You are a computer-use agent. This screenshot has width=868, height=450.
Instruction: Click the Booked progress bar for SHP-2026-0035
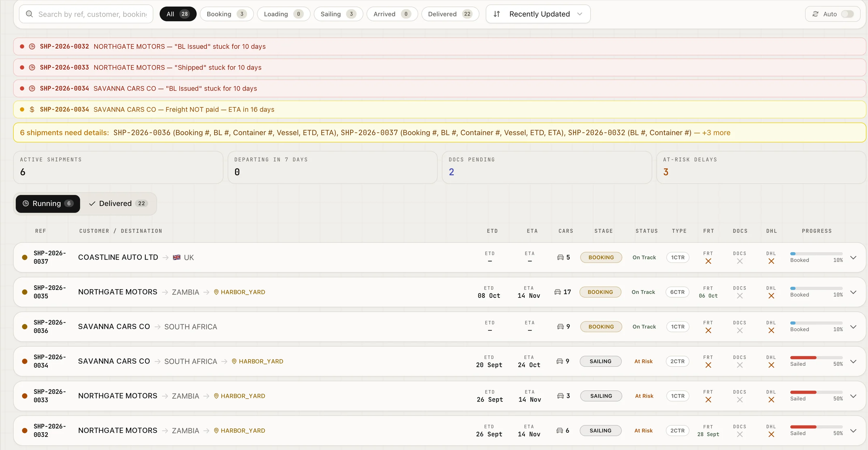[x=816, y=288]
